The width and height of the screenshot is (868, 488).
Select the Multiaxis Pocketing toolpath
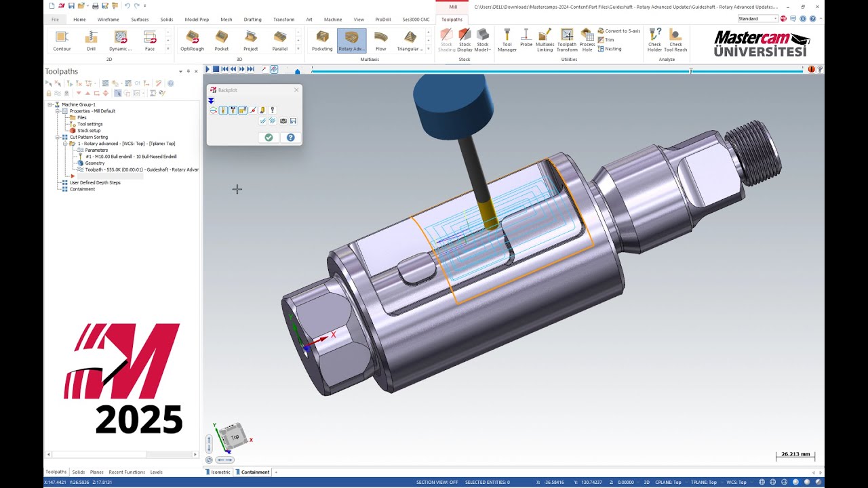[x=322, y=41]
